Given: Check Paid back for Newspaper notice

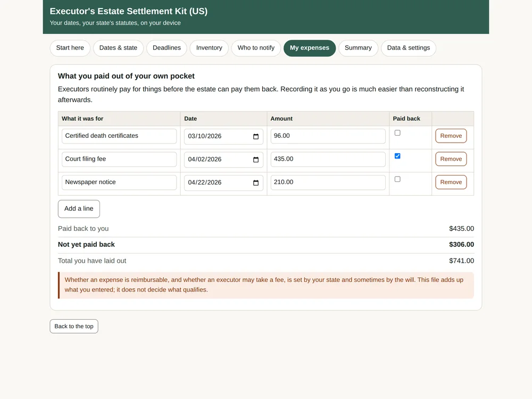Looking at the screenshot, I should coord(397,179).
